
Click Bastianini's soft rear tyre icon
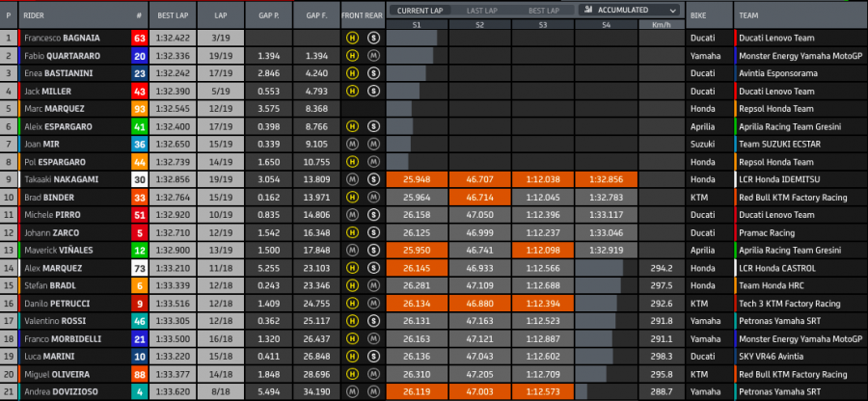[x=373, y=73]
